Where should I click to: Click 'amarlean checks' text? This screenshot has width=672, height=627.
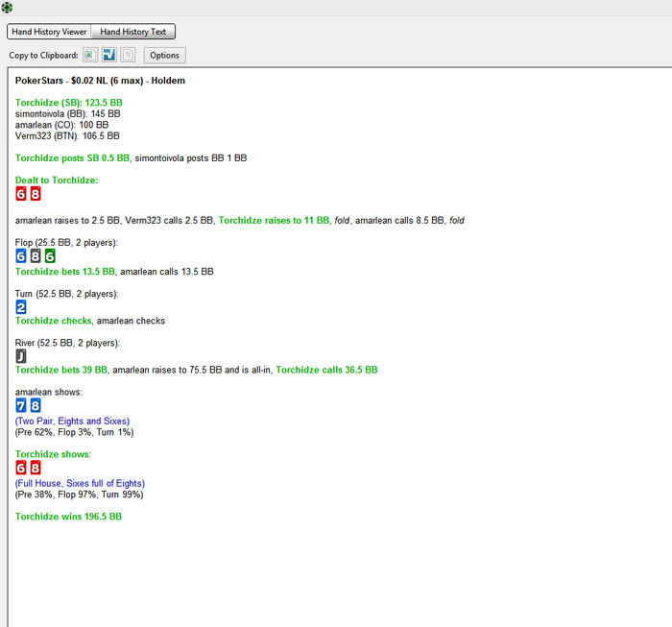(131, 321)
